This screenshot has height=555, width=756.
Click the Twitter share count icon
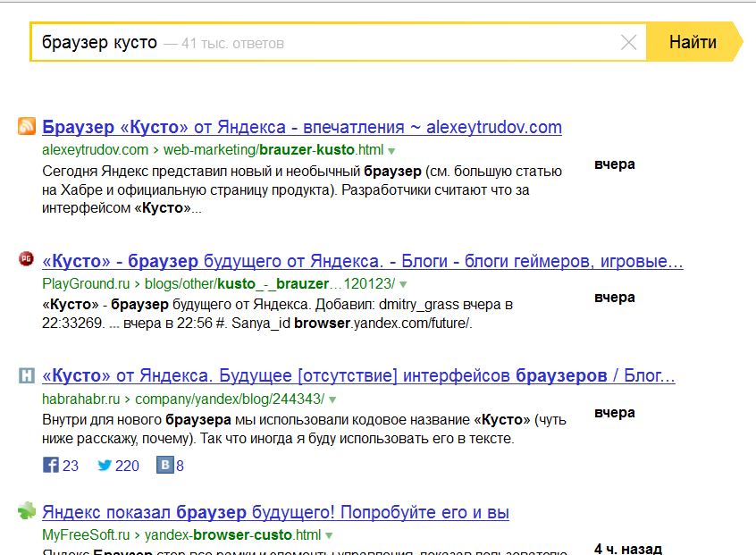pos(105,465)
